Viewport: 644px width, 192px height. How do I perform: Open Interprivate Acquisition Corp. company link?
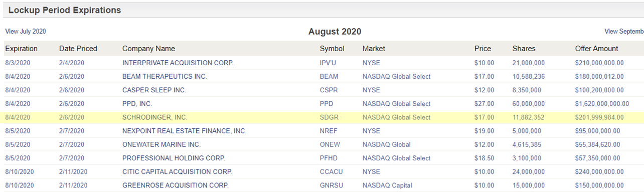point(178,63)
